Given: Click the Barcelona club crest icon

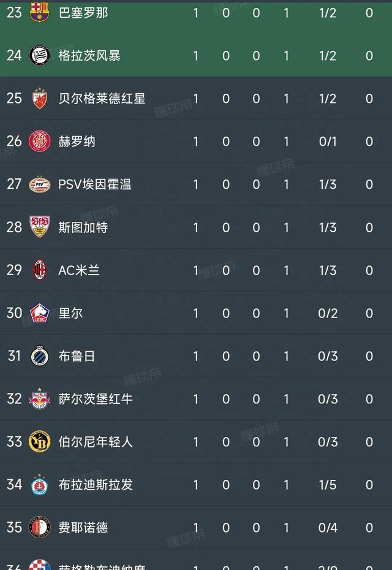Looking at the screenshot, I should [40, 12].
